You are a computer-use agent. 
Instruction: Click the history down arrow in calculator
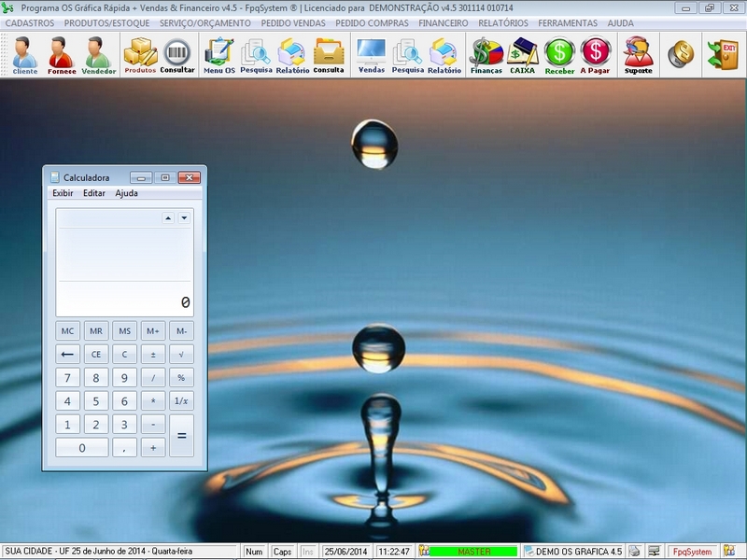click(184, 217)
